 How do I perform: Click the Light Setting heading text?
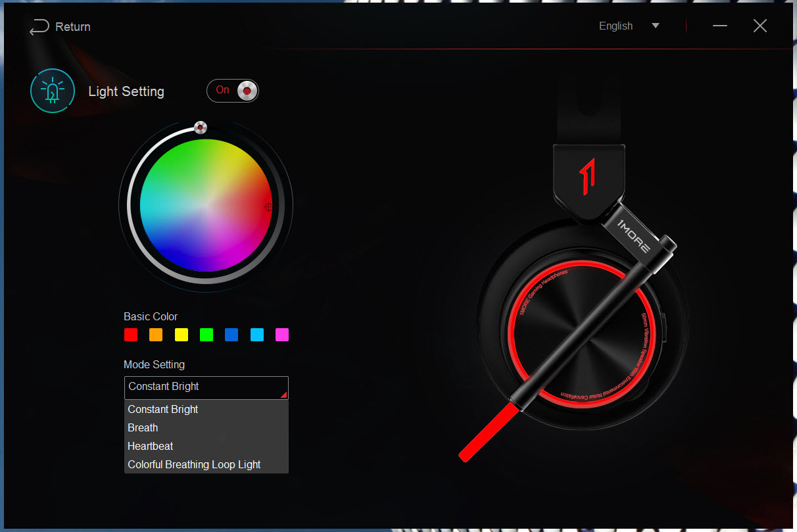126,91
